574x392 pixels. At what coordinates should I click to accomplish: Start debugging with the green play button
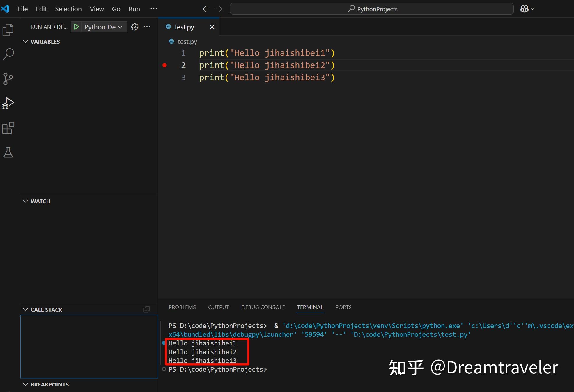[76, 26]
